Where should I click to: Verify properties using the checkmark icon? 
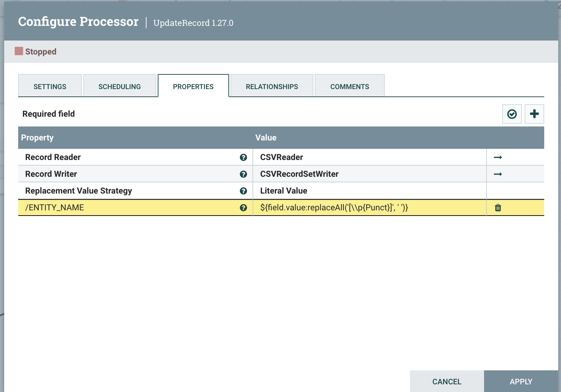tap(512, 114)
